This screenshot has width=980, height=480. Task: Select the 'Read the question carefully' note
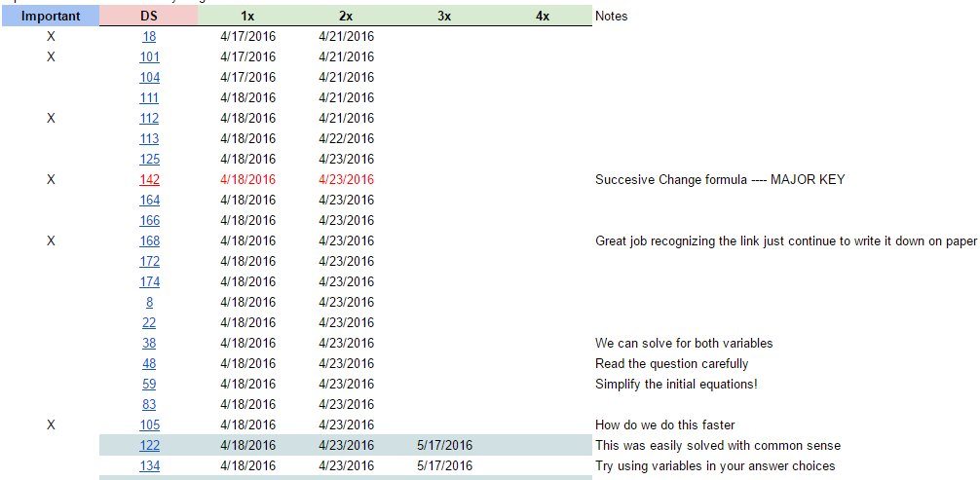coord(672,364)
